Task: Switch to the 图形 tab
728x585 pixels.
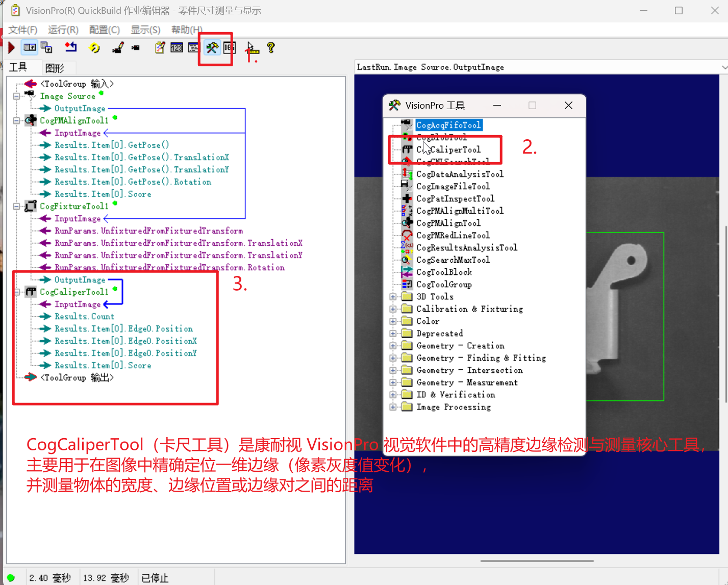Action: coord(55,67)
